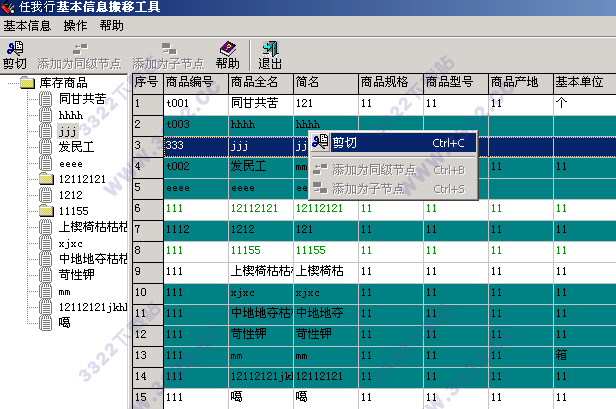
Task: Select the 11155 folder in the tree
Action: click(x=73, y=211)
